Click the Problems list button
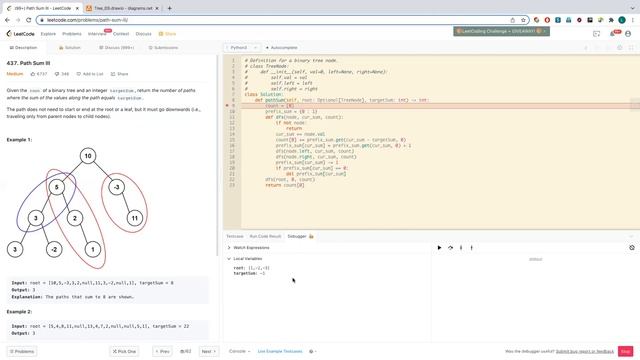Viewport: 640px width, 360px height. point(22,351)
